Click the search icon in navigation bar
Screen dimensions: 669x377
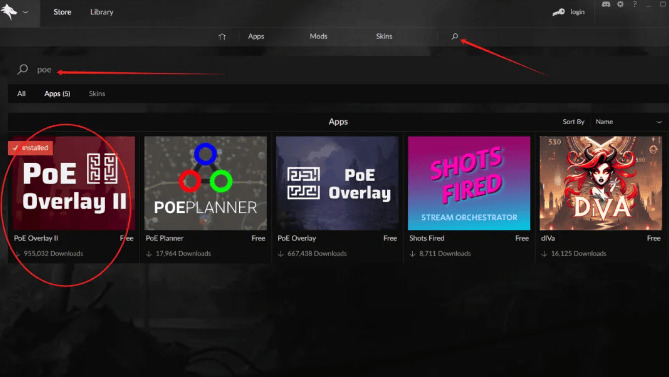click(455, 37)
